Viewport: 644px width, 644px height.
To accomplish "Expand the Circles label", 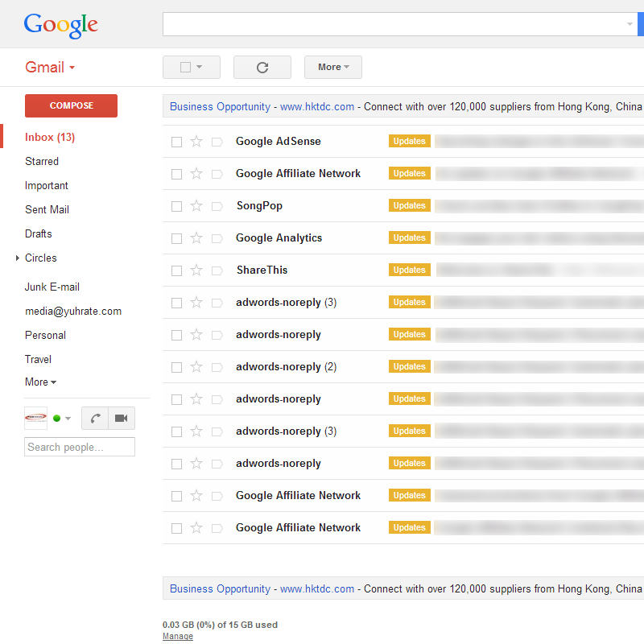I will [x=17, y=258].
